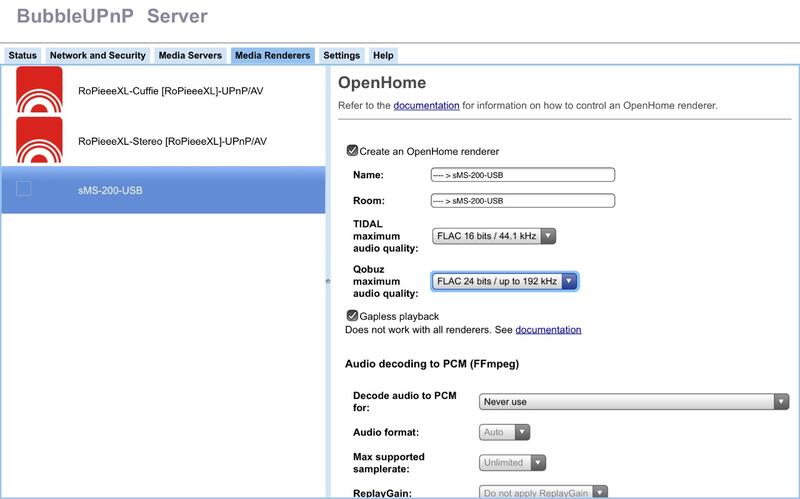Open the Settings tab
Viewport: 800px width, 499px height.
(341, 56)
